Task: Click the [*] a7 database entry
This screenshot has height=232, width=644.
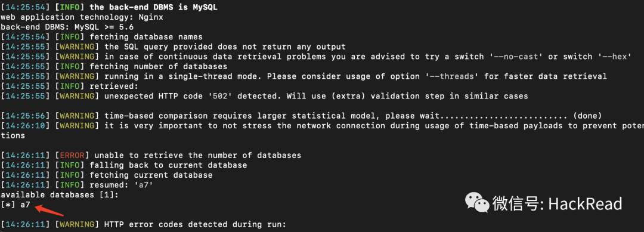Action: tap(16, 205)
